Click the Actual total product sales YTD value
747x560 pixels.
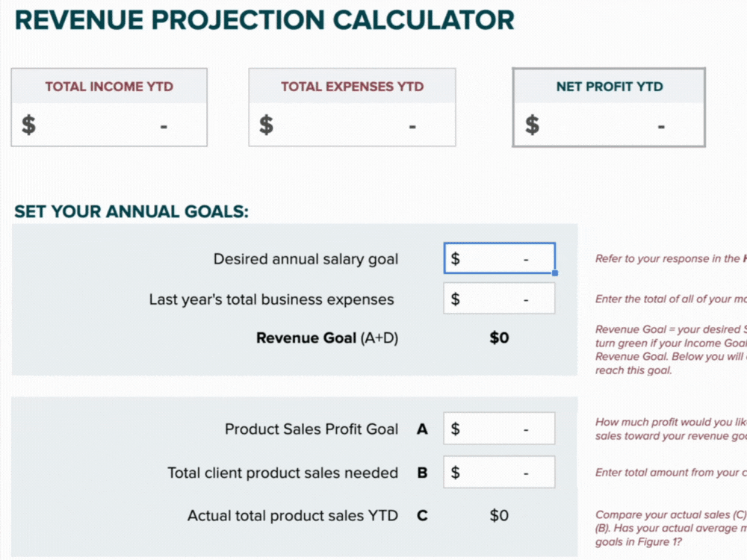pyautogui.click(x=499, y=515)
